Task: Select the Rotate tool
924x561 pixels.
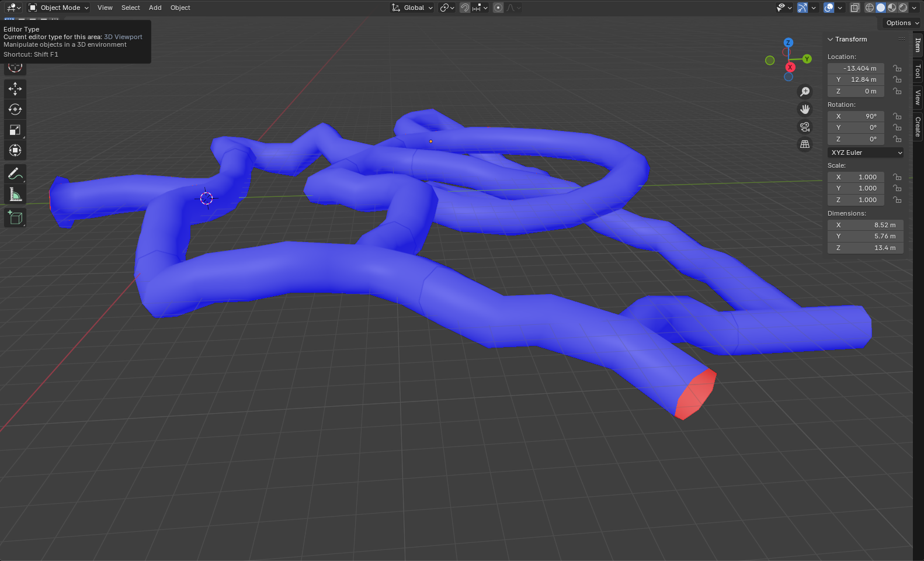Action: tap(15, 109)
